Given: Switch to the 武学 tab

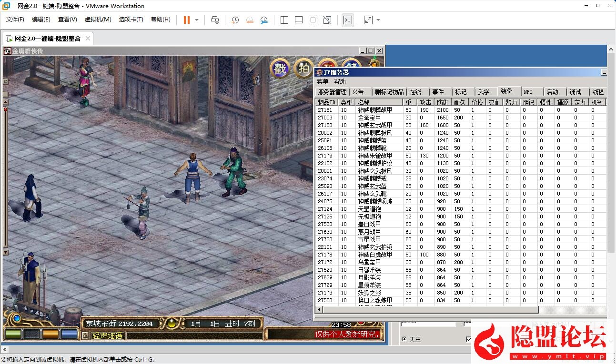Looking at the screenshot, I should coord(484,92).
